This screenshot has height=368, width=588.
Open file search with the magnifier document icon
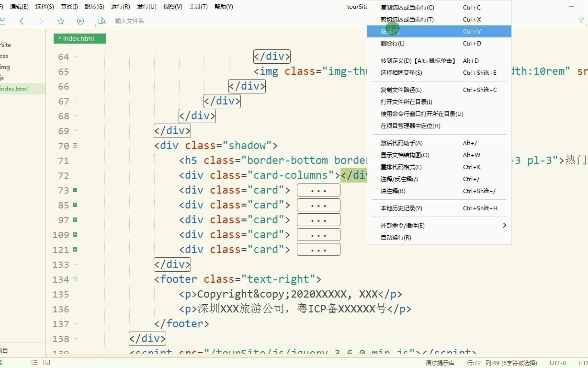pyautogui.click(x=102, y=21)
